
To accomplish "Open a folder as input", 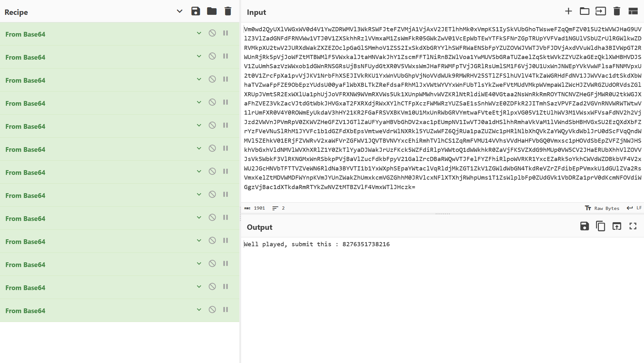I will point(584,11).
